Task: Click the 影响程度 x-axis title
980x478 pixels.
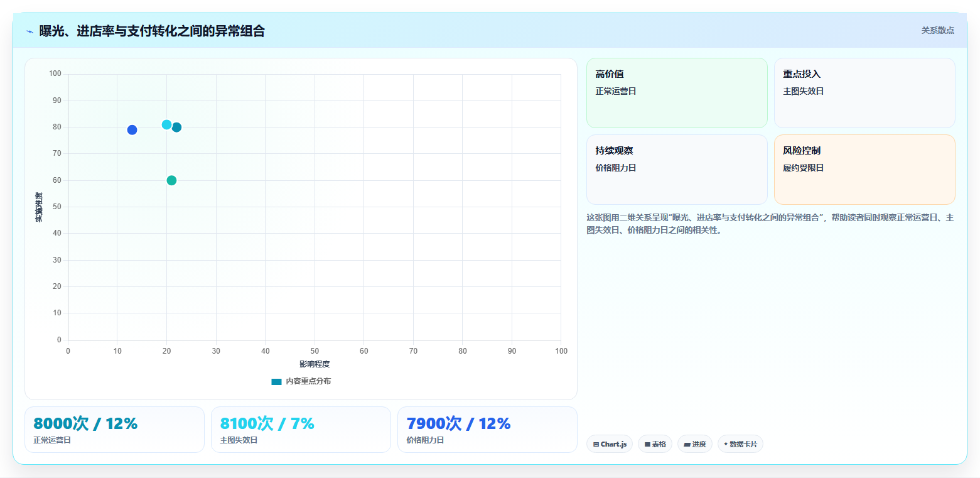Action: (315, 364)
